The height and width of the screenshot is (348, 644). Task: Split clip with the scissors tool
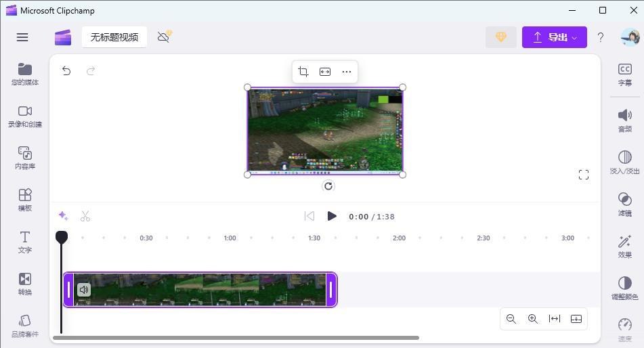[85, 216]
